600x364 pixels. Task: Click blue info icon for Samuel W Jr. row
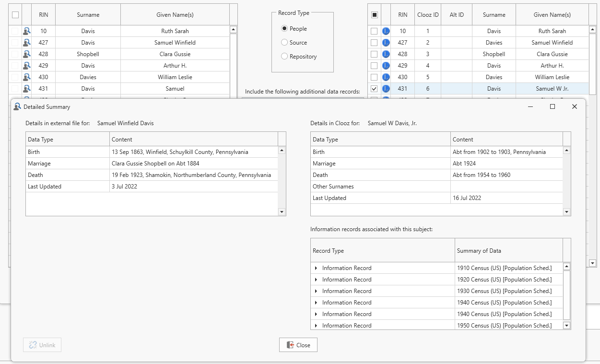coord(386,89)
